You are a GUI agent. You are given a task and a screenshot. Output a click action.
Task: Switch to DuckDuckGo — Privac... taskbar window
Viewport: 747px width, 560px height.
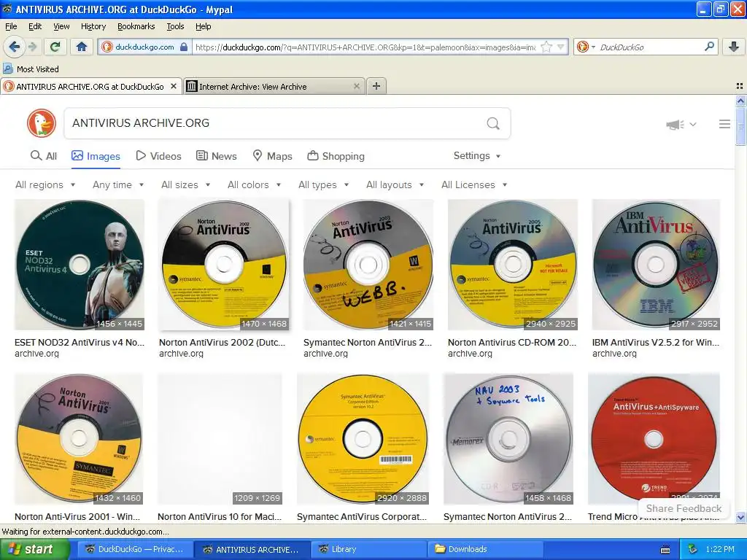point(135,549)
